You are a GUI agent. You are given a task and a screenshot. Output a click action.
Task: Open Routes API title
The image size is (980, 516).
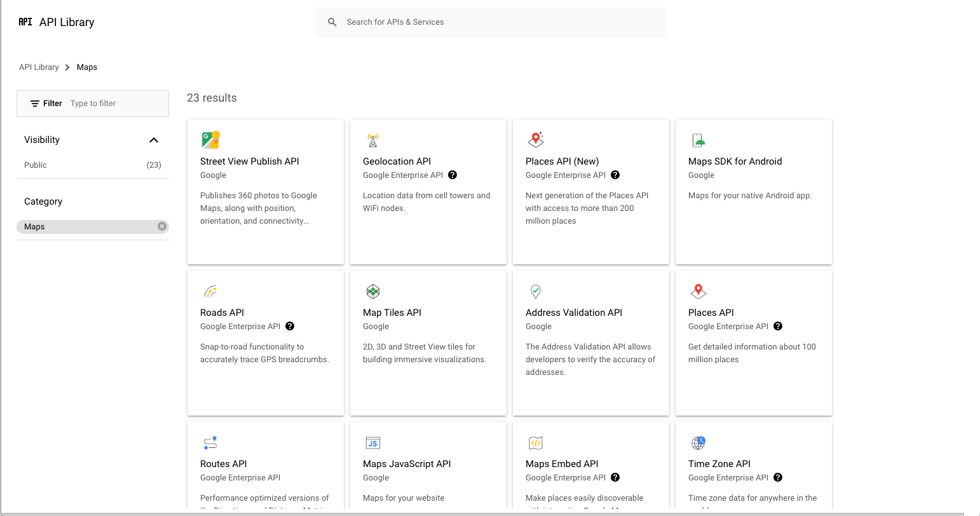(x=224, y=464)
